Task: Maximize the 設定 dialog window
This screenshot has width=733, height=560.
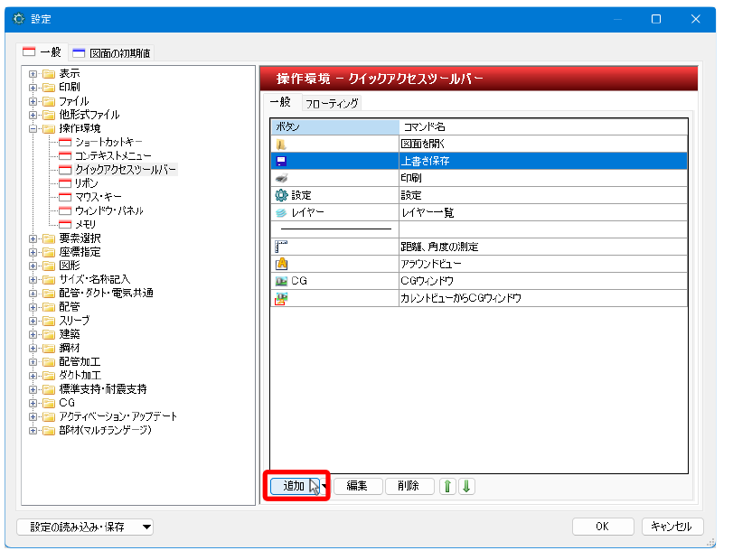Action: (x=656, y=19)
